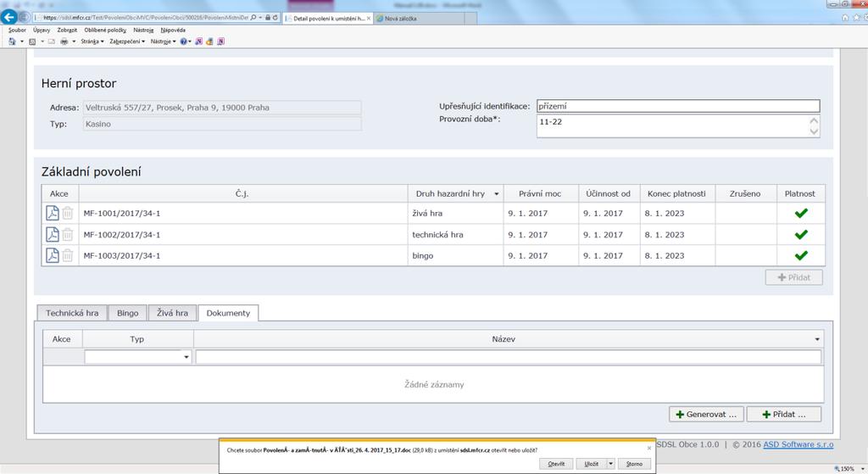Click the browser forward arrow
868x474 pixels.
click(25, 17)
